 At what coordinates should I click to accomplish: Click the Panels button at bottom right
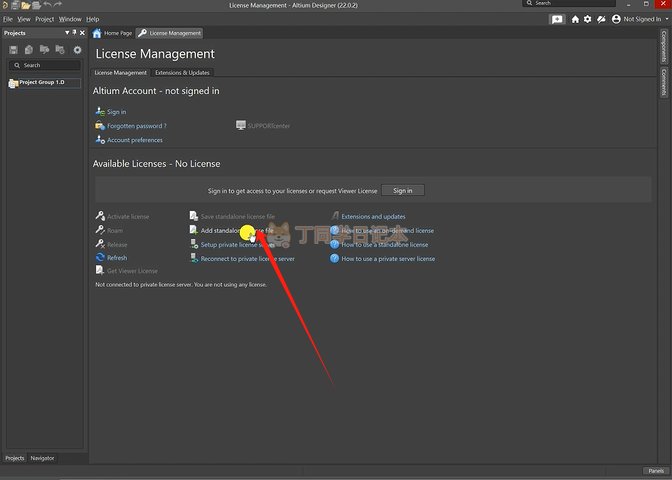[656, 471]
